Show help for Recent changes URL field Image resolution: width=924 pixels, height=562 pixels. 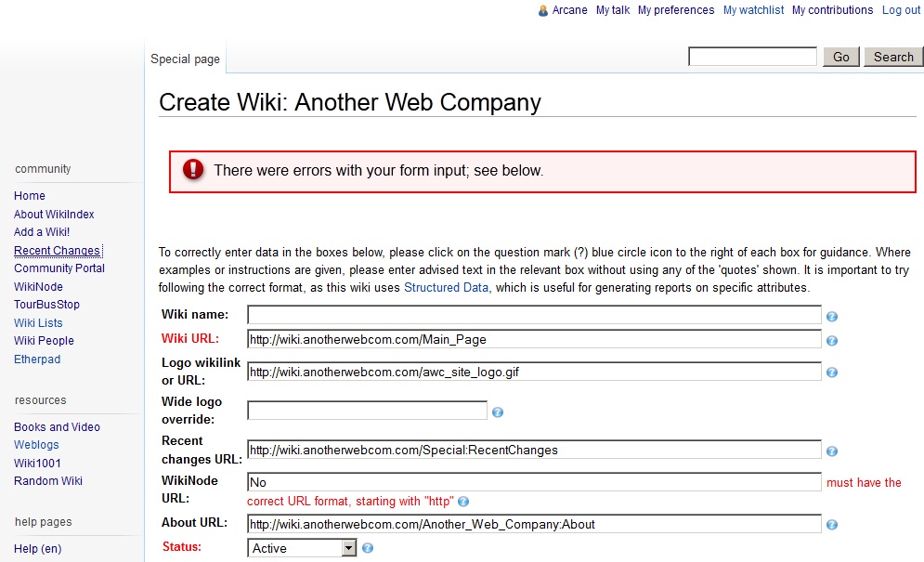click(x=832, y=451)
